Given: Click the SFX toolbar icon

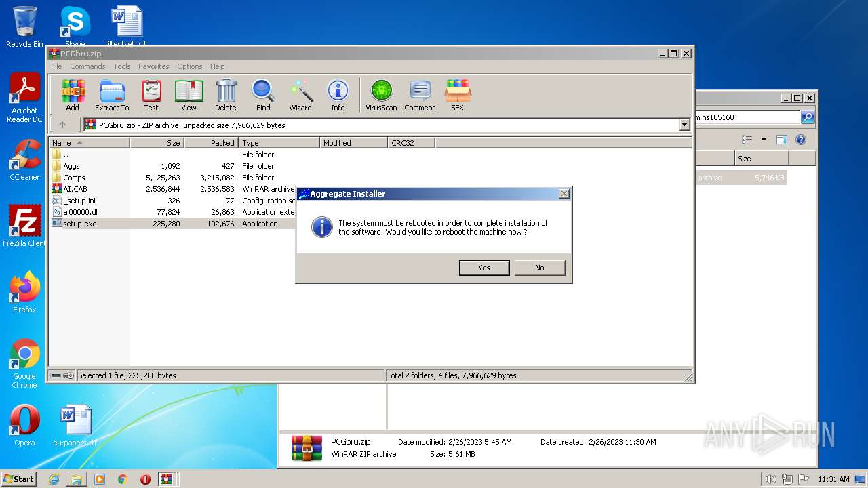Looking at the screenshot, I should pyautogui.click(x=458, y=95).
